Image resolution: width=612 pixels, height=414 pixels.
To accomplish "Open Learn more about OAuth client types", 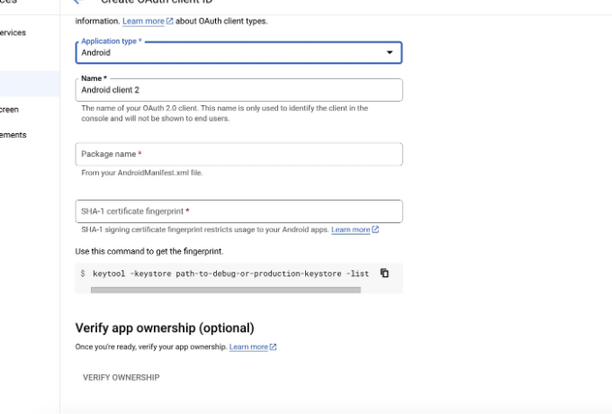I will pyautogui.click(x=148, y=21).
